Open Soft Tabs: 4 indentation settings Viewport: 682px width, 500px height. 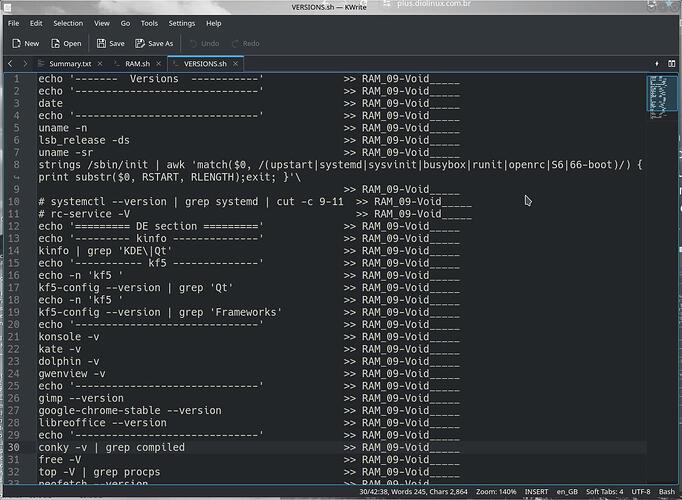click(x=605, y=492)
